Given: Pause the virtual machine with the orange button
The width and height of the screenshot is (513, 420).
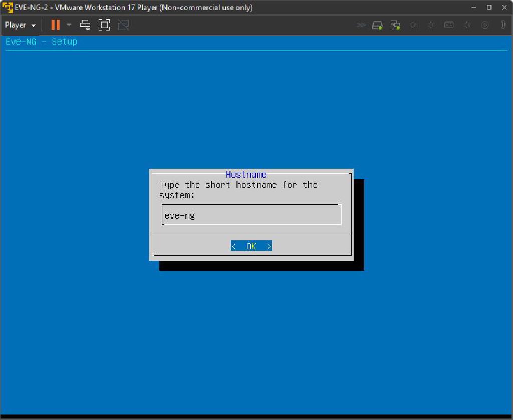Looking at the screenshot, I should click(56, 25).
